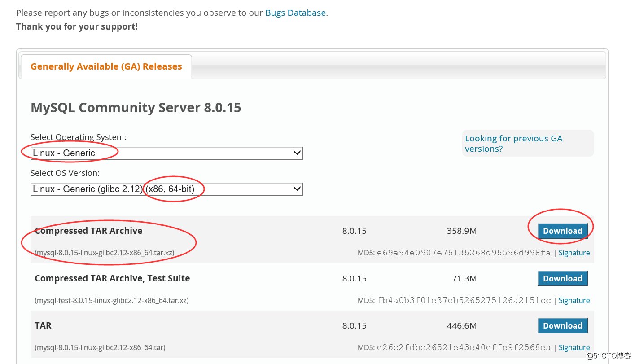The height and width of the screenshot is (364, 635).
Task: Open Signature link for mysql-test tar.xz
Action: coord(574,300)
